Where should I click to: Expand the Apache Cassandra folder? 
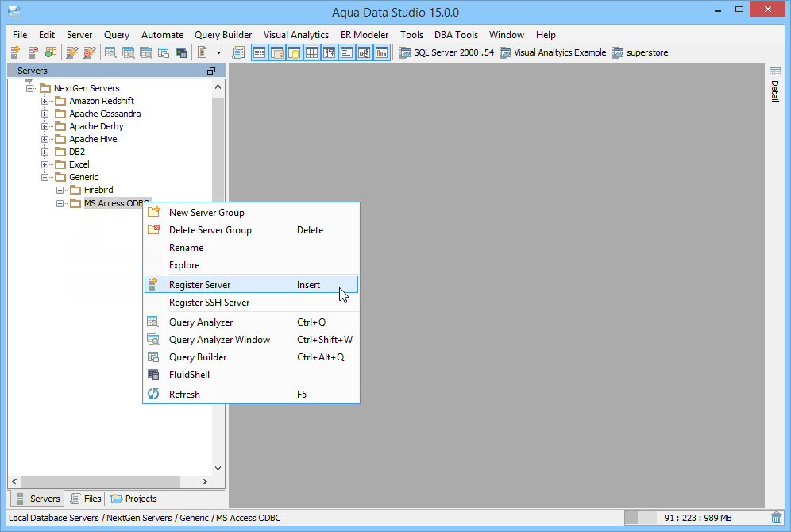45,114
